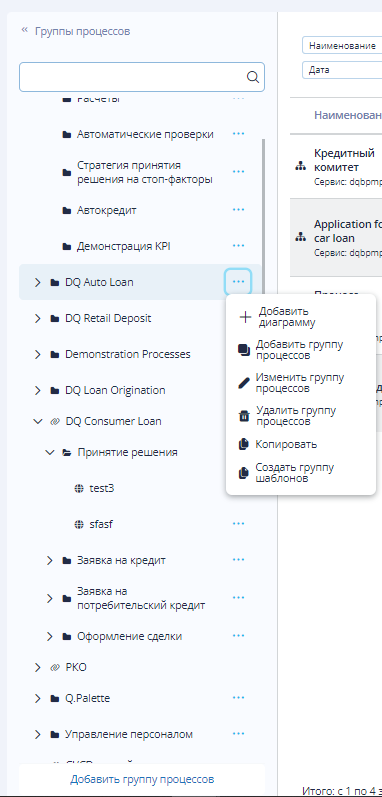
Task: Expand Заявка на потребительский кредит subgroup
Action: click(49, 598)
